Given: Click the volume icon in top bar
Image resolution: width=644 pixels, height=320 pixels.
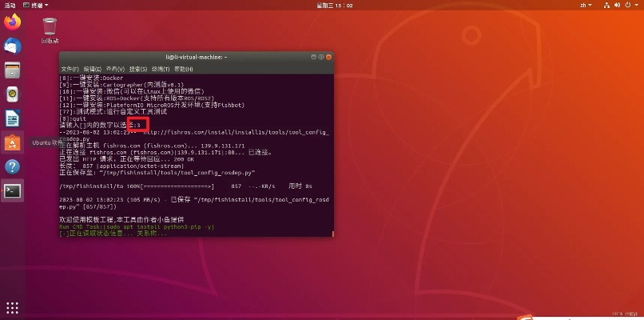Looking at the screenshot, I should 615,4.
